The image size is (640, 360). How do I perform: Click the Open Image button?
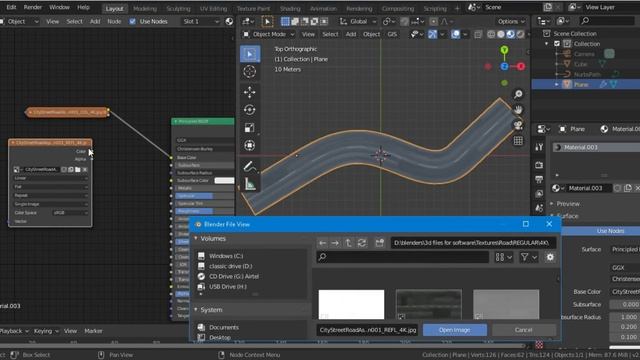click(455, 330)
